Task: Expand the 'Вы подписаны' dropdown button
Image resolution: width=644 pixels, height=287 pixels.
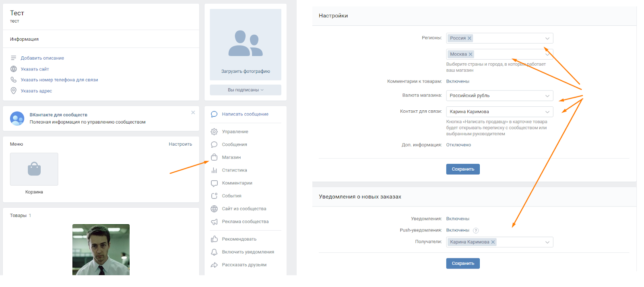Action: [x=246, y=90]
